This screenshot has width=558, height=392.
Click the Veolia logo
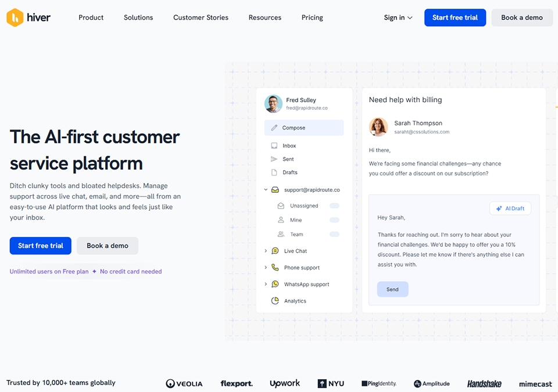[x=184, y=383]
